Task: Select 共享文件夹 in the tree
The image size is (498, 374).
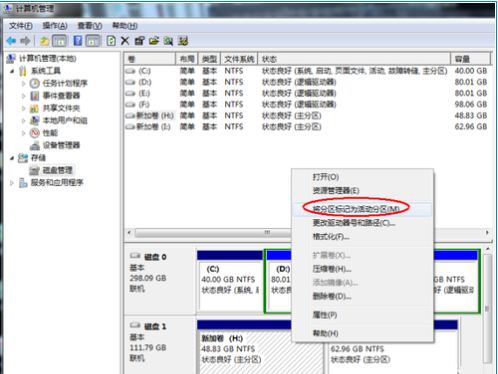Action: coord(61,108)
